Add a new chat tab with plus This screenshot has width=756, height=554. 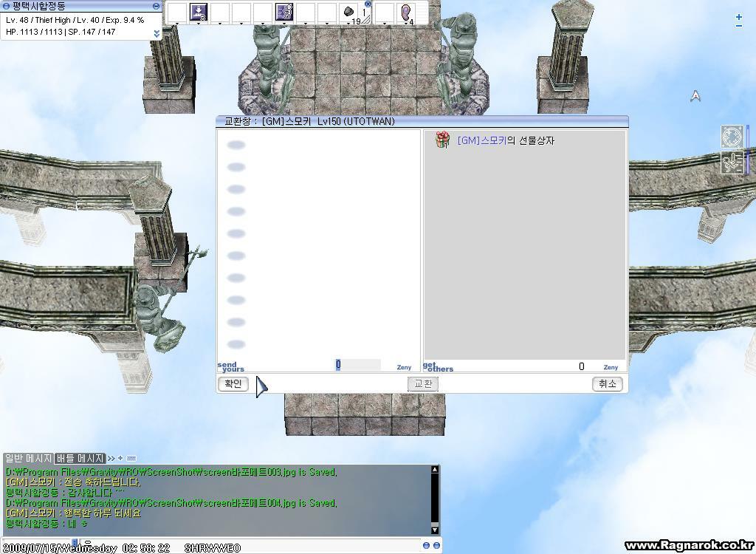point(121,459)
